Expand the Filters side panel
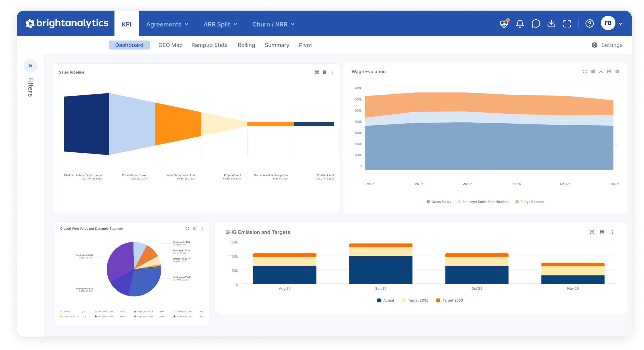Viewport: 644px width, 350px height. point(30,66)
